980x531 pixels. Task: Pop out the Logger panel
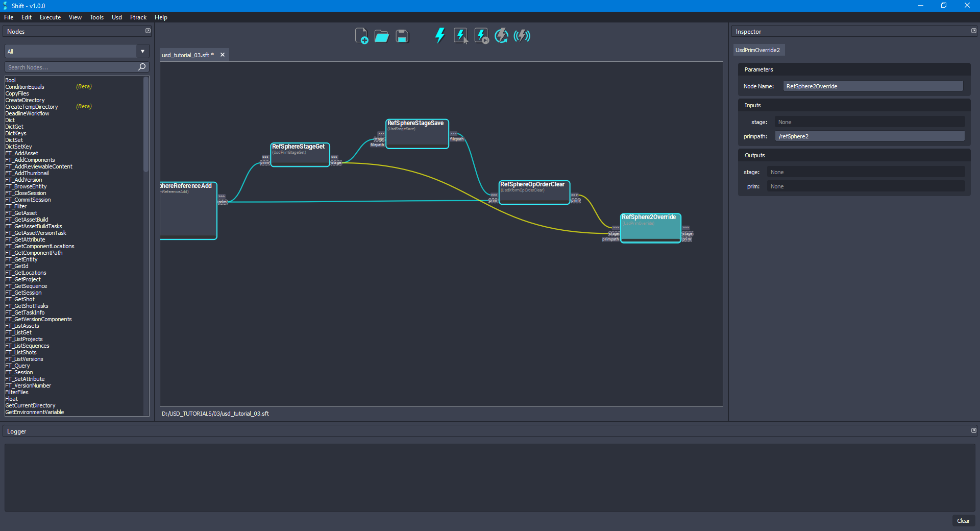[973, 430]
